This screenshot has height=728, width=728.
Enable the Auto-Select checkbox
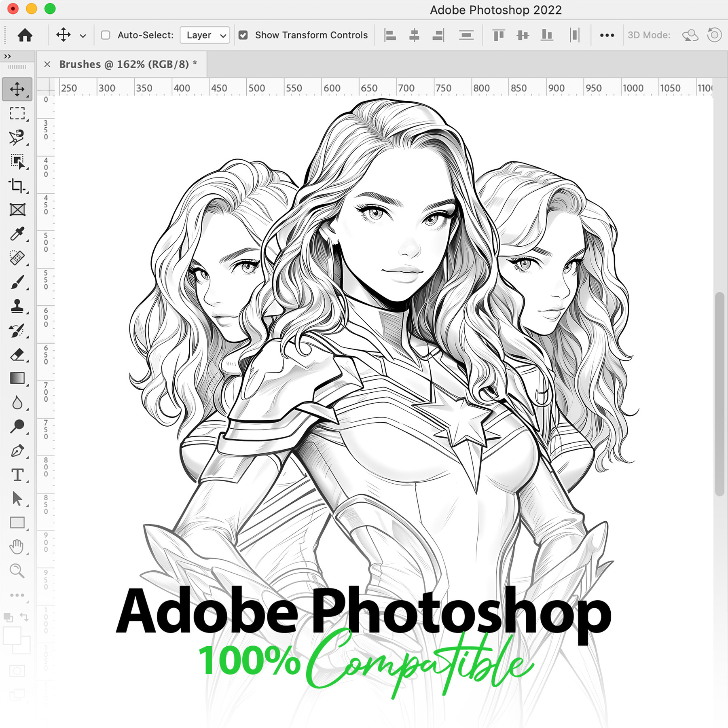tap(106, 35)
